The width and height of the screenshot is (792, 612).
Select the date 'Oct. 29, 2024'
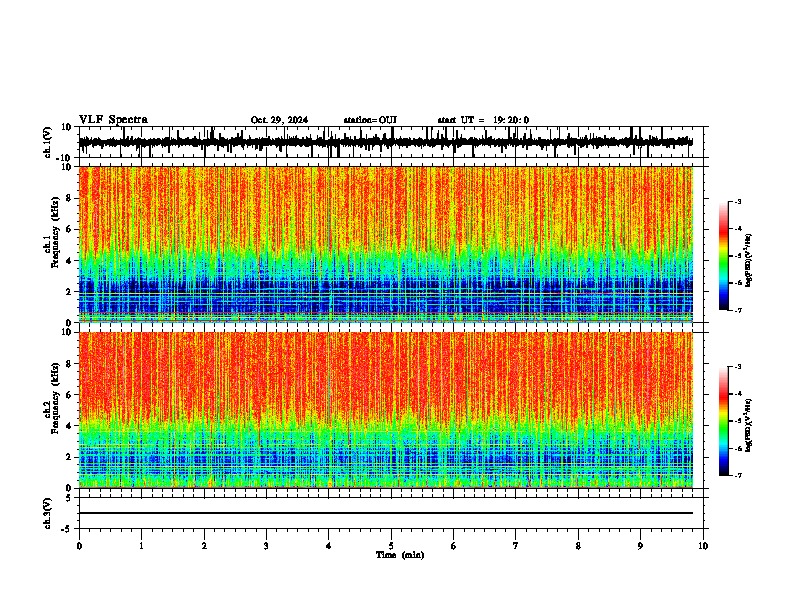279,120
